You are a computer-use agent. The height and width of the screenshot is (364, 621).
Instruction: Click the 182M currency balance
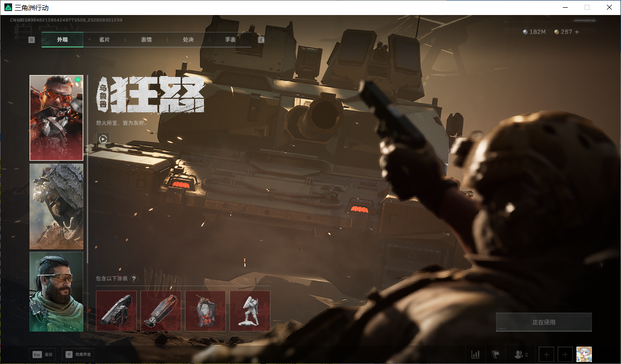pyautogui.click(x=534, y=32)
